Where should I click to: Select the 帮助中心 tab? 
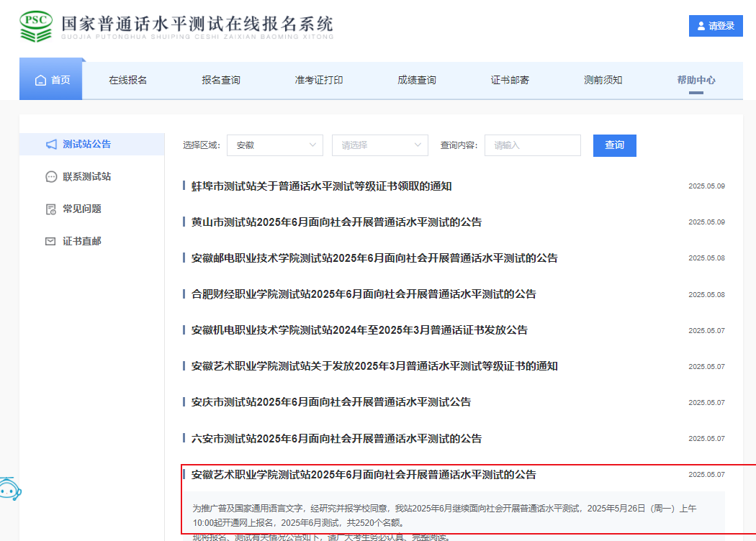click(x=696, y=80)
